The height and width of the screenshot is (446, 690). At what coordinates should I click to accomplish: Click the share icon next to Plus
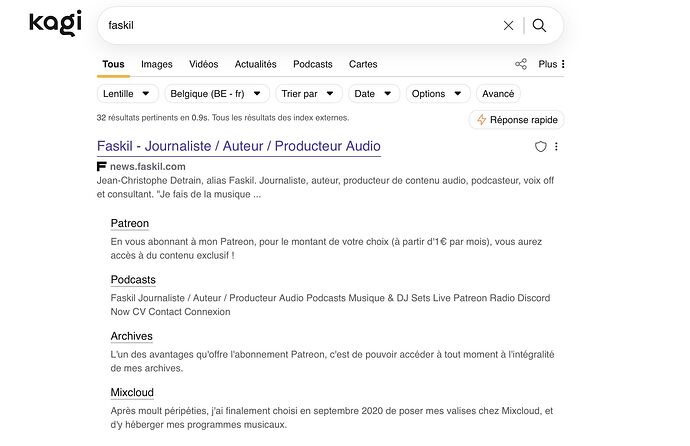coord(521,64)
